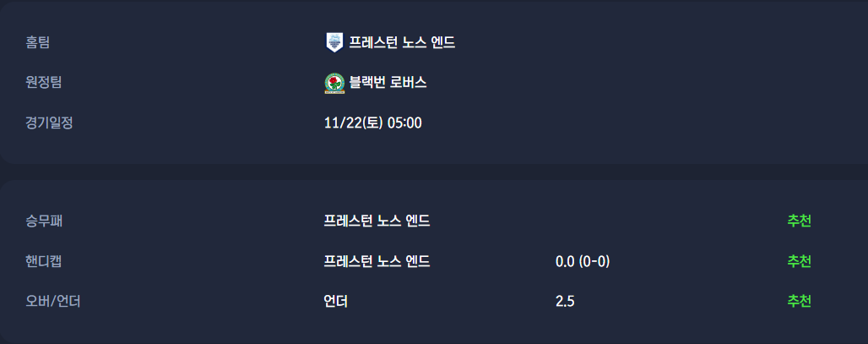The image size is (868, 344).
Task: Select away team name 블랙번 로버스
Action: (x=388, y=83)
